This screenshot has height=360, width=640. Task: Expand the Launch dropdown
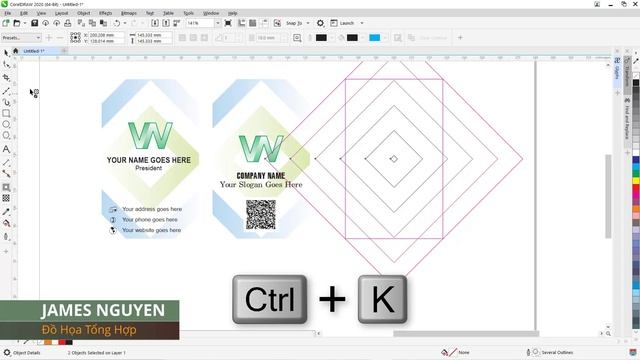[362, 23]
